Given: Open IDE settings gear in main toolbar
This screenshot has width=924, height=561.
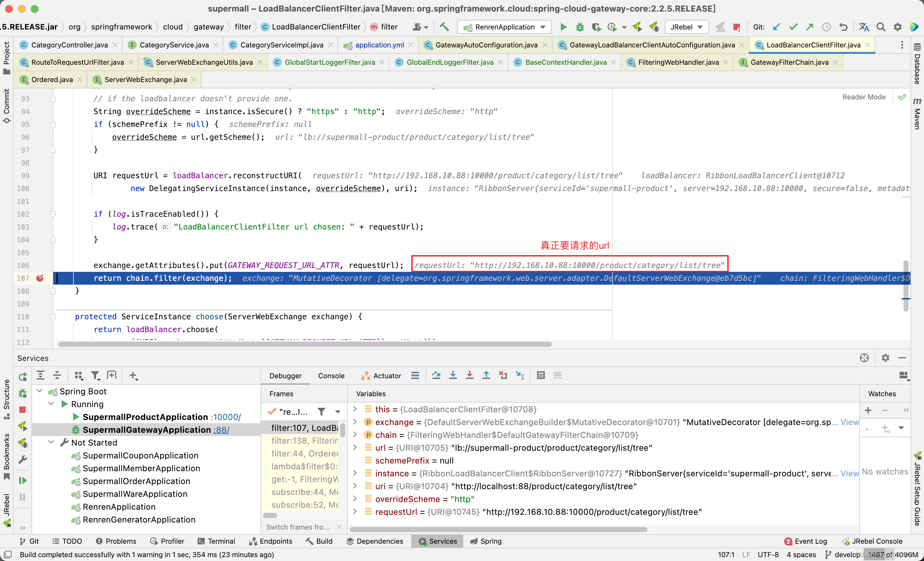Looking at the screenshot, I should pyautogui.click(x=898, y=27).
